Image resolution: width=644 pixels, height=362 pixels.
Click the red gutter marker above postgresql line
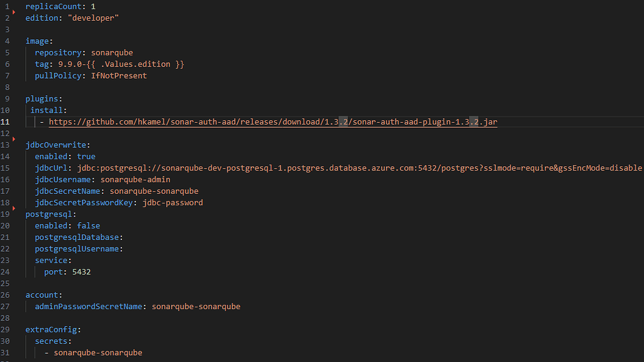[14, 208]
